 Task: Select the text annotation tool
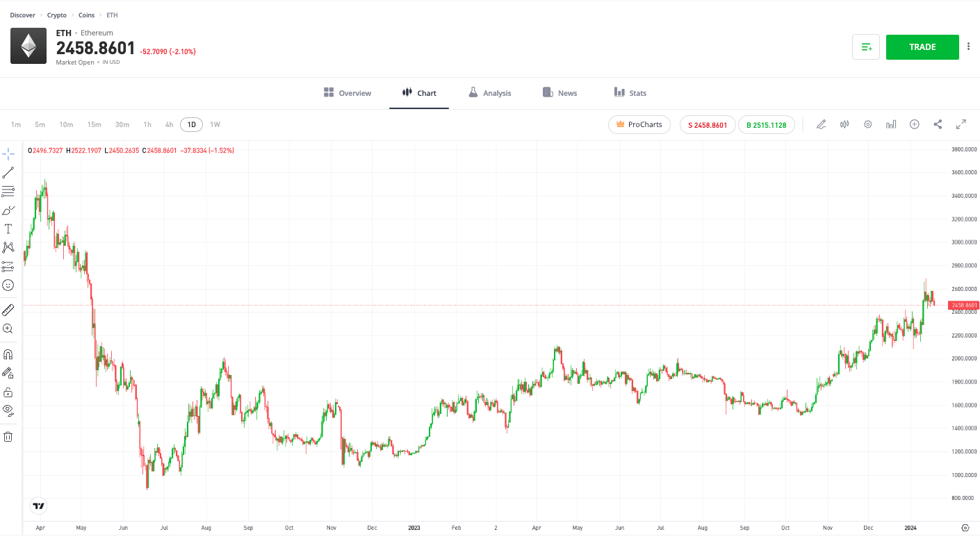(x=8, y=228)
